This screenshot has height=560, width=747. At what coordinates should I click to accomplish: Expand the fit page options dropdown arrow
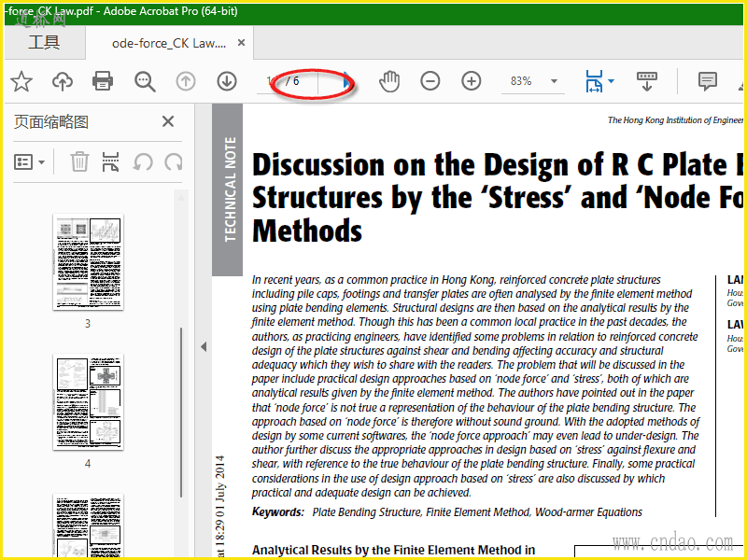point(612,82)
